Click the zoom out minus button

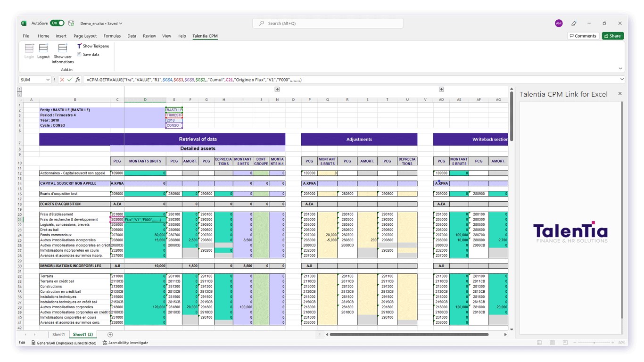point(575,343)
